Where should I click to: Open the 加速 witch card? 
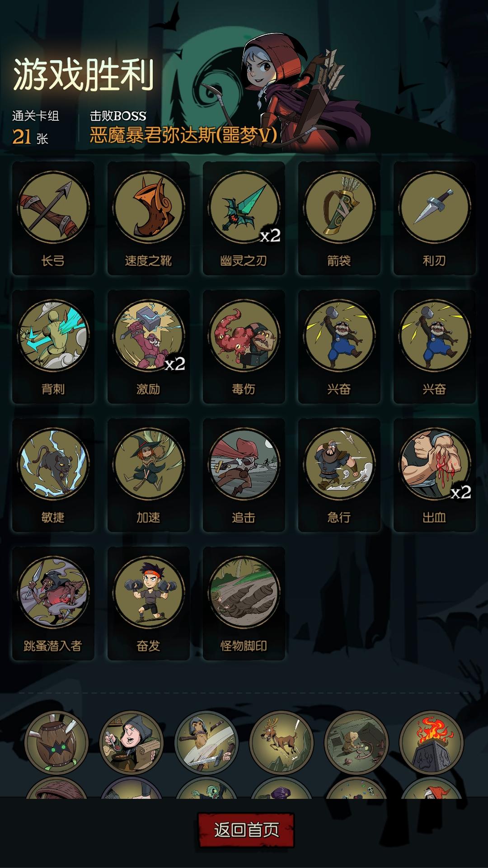point(149,475)
